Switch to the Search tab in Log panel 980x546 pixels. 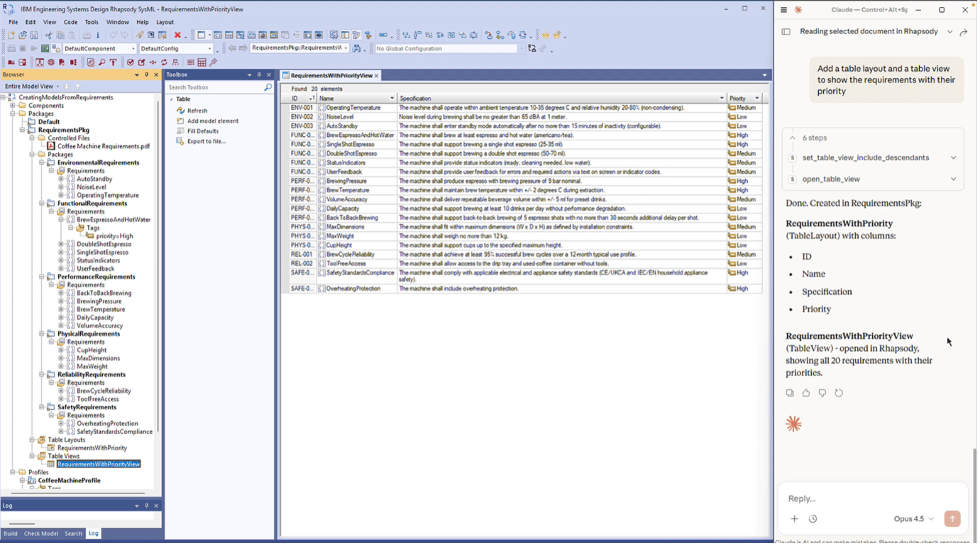pyautogui.click(x=73, y=534)
